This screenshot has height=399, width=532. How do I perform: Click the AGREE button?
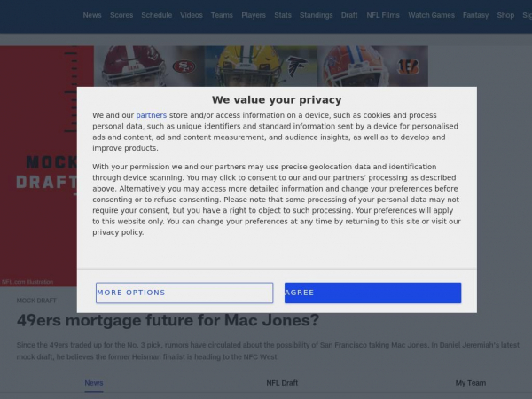[372, 293]
